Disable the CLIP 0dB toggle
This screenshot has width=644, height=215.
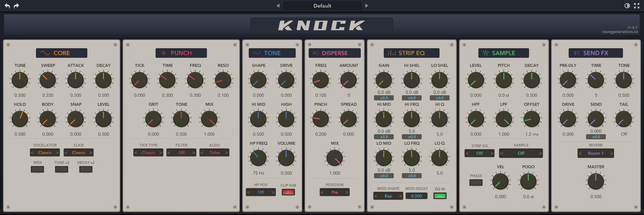coord(288,192)
